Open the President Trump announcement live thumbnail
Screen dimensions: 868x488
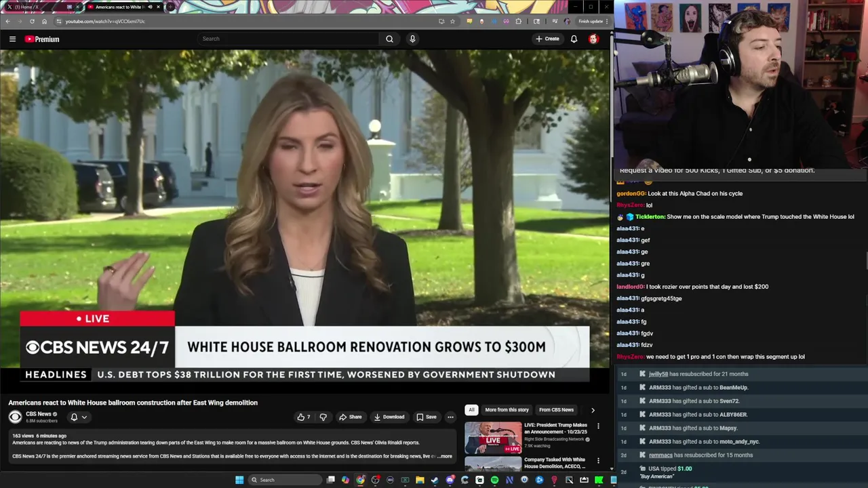point(493,437)
